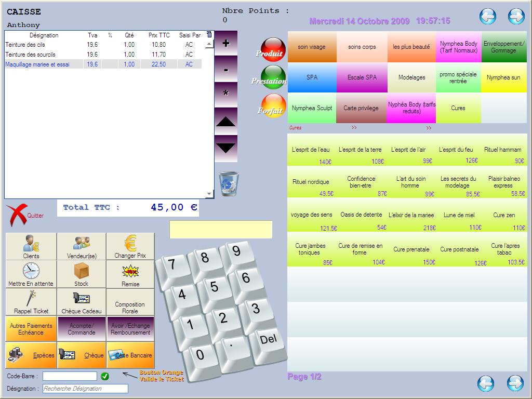Image resolution: width=532 pixels, height=399 pixels.
Task: Select the orange Forfait ball
Action: [x=273, y=107]
